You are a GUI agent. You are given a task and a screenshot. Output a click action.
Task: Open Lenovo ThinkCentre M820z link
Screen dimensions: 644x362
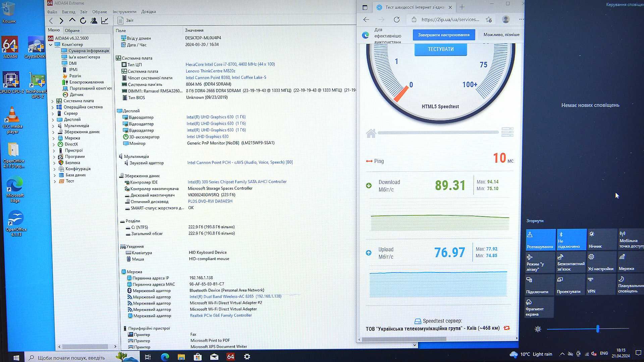tap(210, 71)
